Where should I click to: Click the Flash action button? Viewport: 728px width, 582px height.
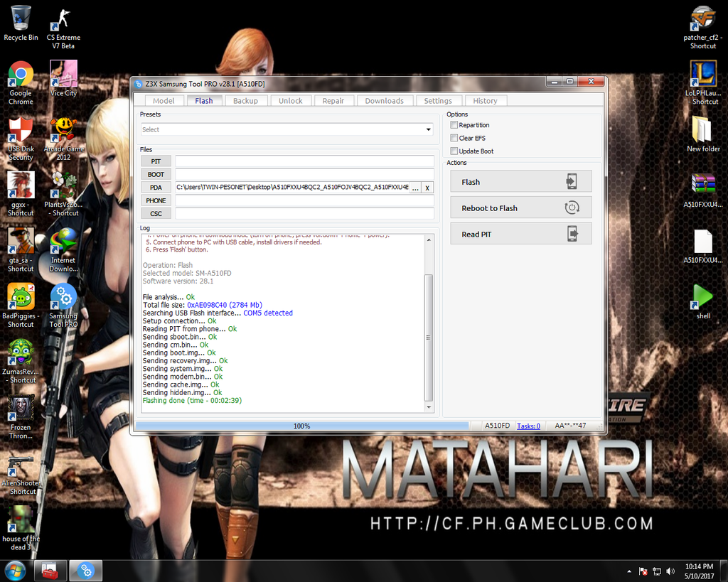click(x=520, y=182)
